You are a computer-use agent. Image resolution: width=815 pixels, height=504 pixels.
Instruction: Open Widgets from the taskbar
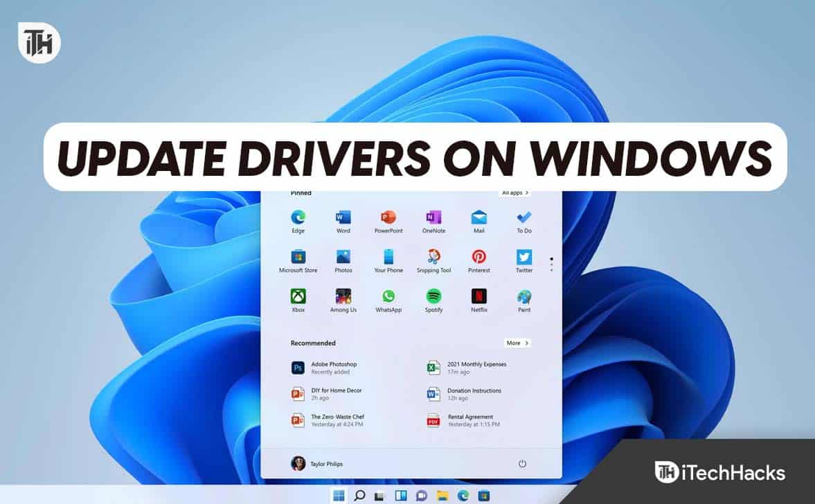[401, 496]
